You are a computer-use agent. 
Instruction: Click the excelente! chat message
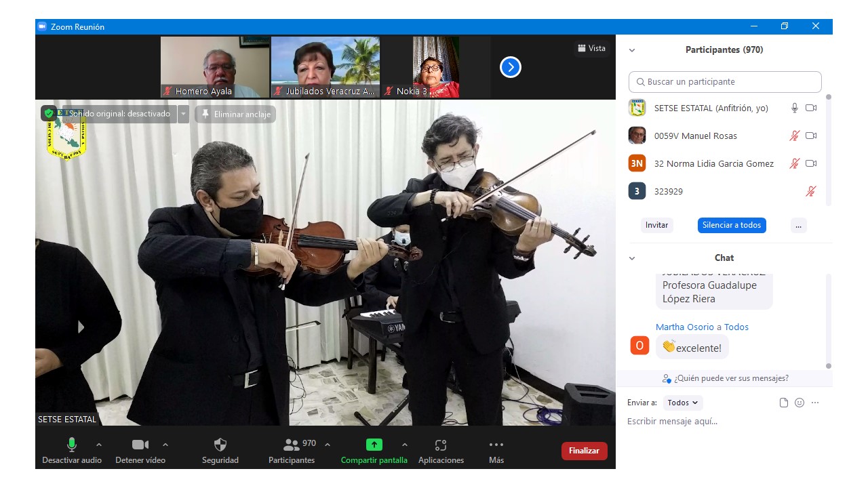pos(692,347)
